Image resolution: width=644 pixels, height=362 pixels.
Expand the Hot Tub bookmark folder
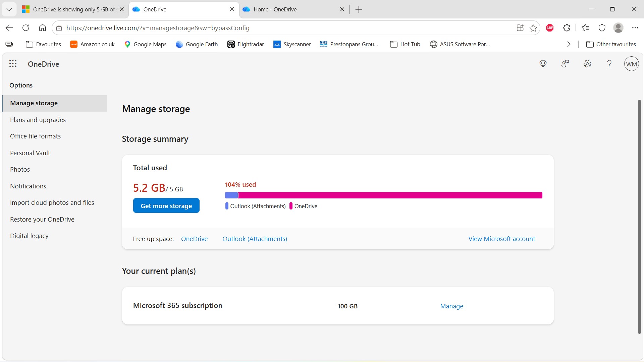tap(405, 44)
